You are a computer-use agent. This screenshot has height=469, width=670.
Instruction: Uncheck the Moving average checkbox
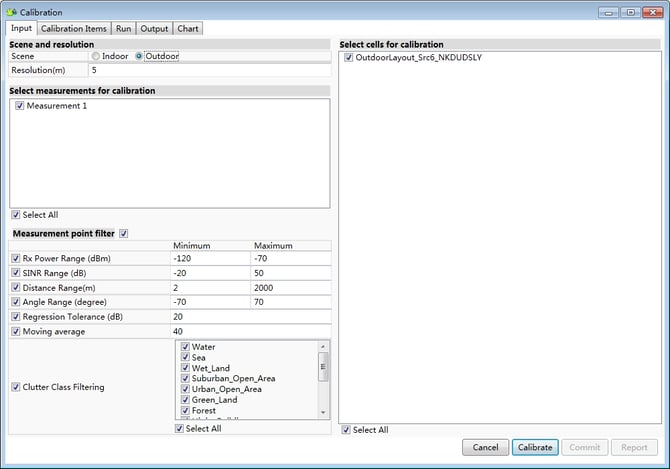pos(15,331)
